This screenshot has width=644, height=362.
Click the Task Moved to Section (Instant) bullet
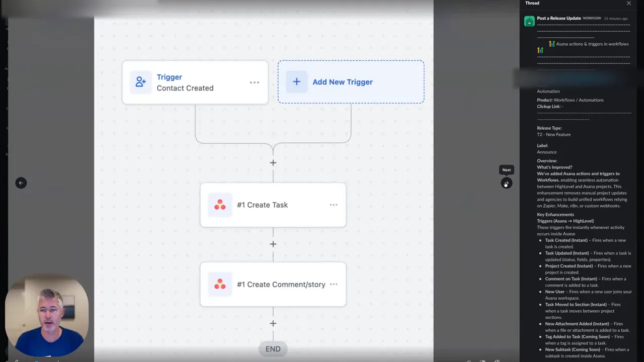pyautogui.click(x=583, y=311)
